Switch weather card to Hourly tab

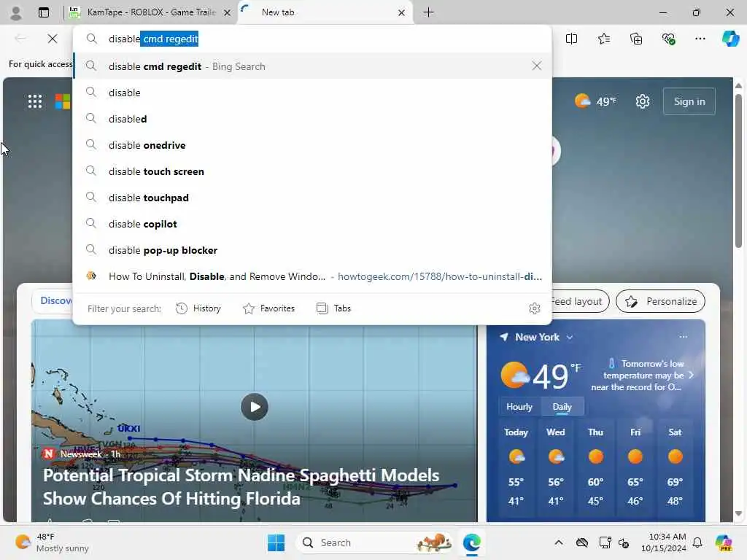[x=519, y=407]
